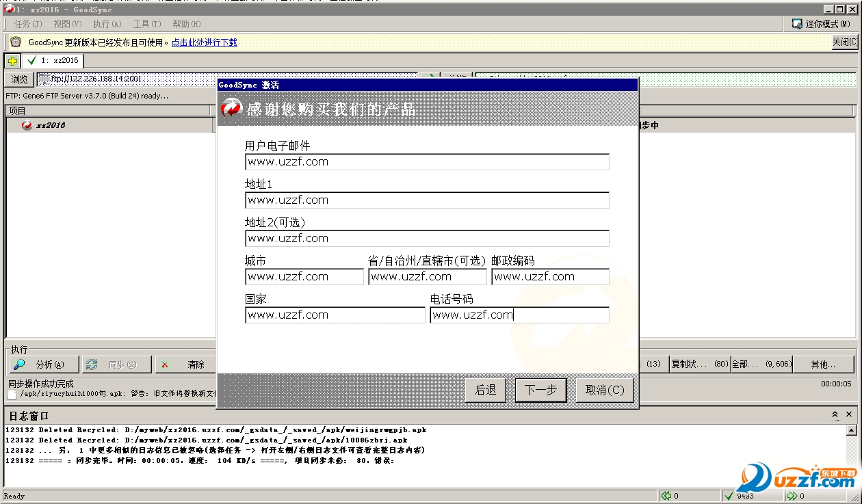Image resolution: width=862 pixels, height=504 pixels.
Task: Select the '1: xz2016' job tab
Action: click(53, 61)
